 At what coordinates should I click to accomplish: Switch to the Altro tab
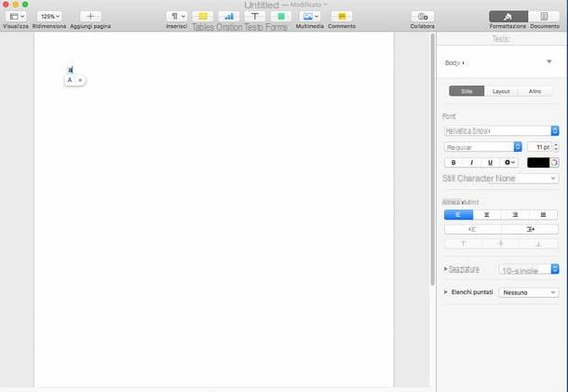tap(534, 91)
